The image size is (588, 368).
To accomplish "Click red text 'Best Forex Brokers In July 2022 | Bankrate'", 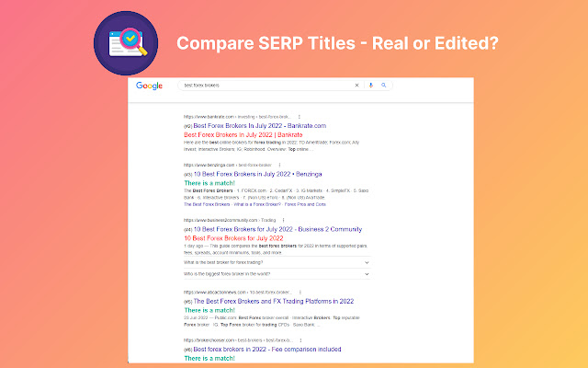I will 243,135.
